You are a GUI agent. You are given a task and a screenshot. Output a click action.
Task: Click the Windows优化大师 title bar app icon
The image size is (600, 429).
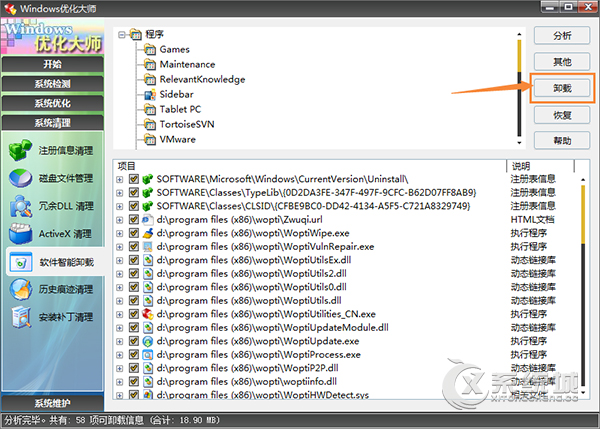[x=10, y=8]
